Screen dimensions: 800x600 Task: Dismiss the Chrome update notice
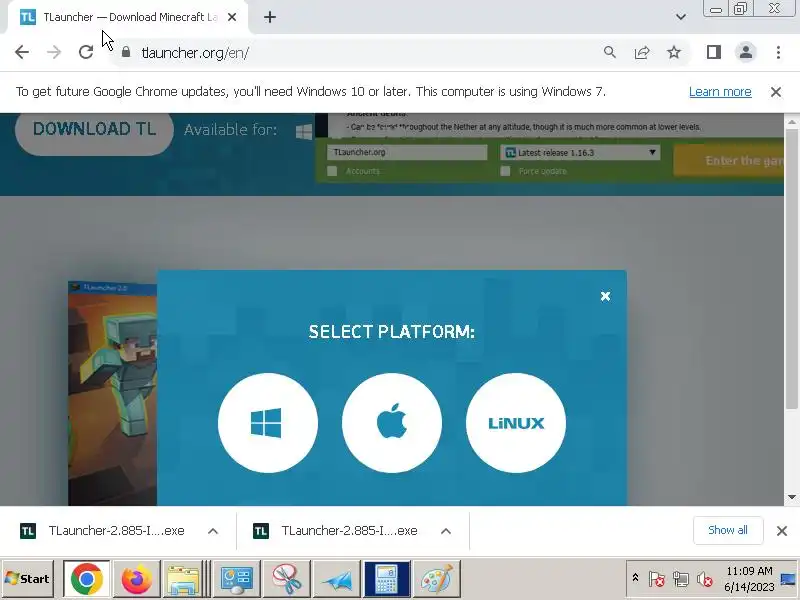click(776, 92)
